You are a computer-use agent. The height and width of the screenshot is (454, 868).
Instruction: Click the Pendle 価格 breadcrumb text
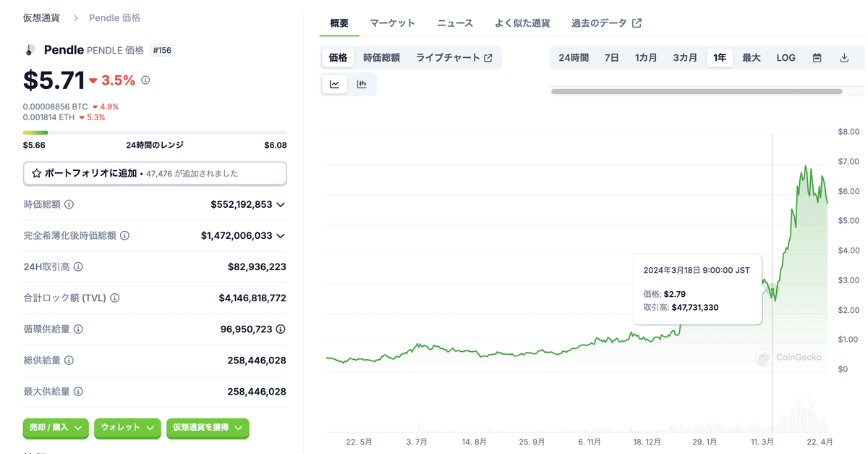coord(115,17)
